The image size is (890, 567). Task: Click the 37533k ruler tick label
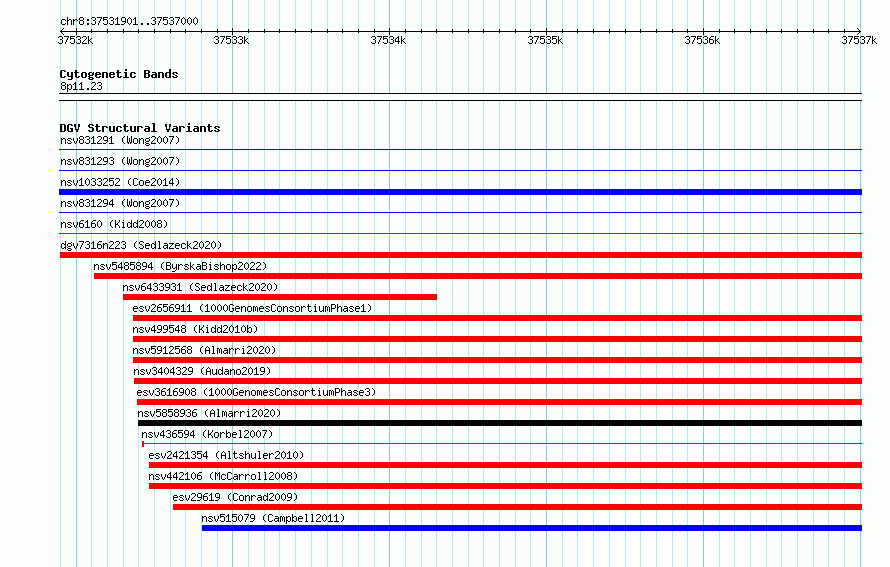[x=231, y=40]
